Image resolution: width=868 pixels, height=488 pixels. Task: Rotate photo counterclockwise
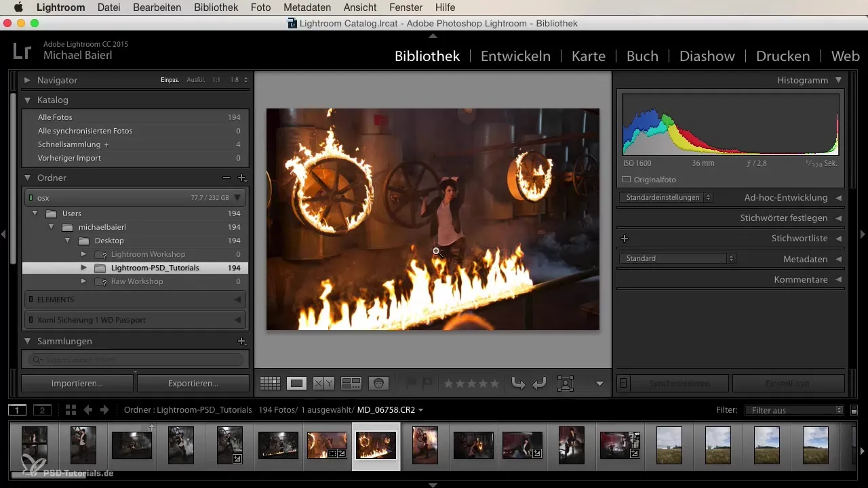(519, 384)
